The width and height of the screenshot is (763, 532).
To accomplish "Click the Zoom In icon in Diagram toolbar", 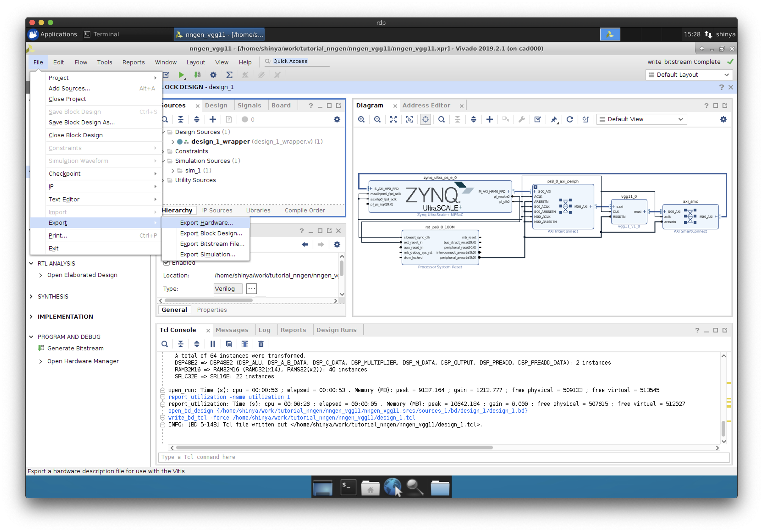I will 361,119.
